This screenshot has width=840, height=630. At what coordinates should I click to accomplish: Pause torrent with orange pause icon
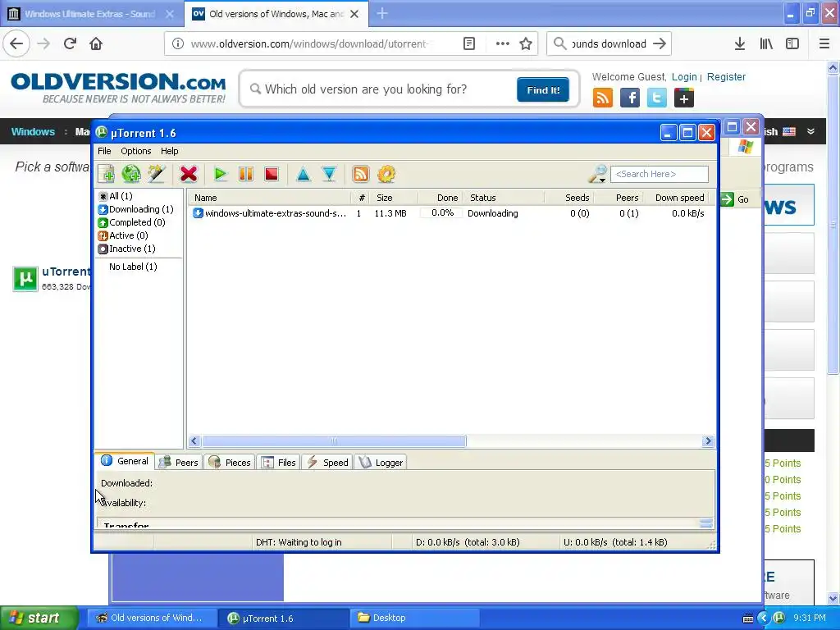(246, 174)
